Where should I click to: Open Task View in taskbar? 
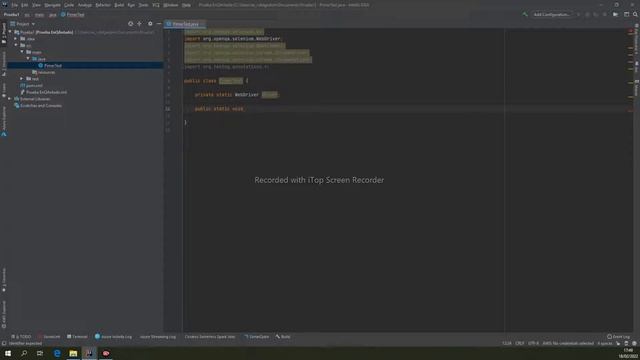[40, 353]
